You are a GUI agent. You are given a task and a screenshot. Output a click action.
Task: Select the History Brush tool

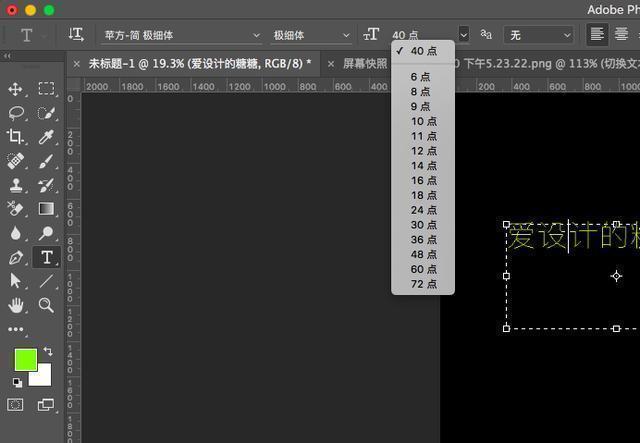[46, 185]
